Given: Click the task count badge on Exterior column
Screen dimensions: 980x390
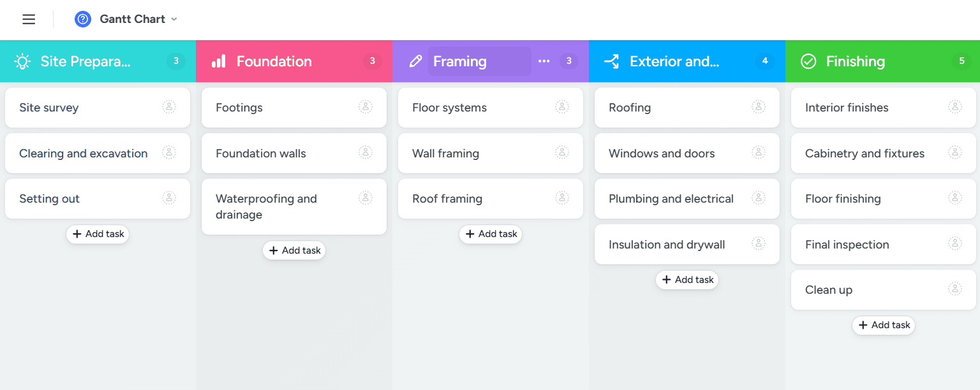Looking at the screenshot, I should pyautogui.click(x=765, y=61).
